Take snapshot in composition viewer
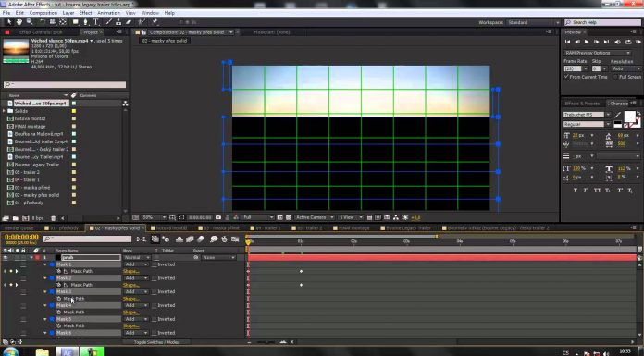The height and width of the screenshot is (356, 644). [x=218, y=217]
